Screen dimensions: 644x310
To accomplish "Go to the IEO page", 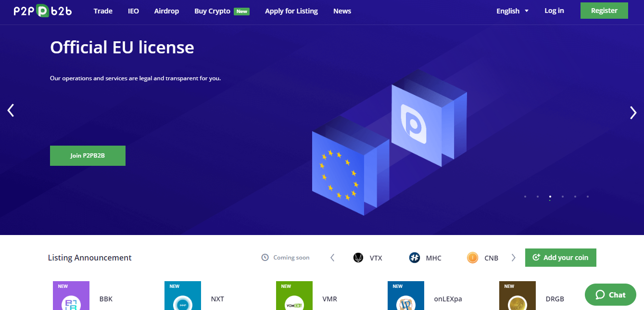I will (x=133, y=11).
